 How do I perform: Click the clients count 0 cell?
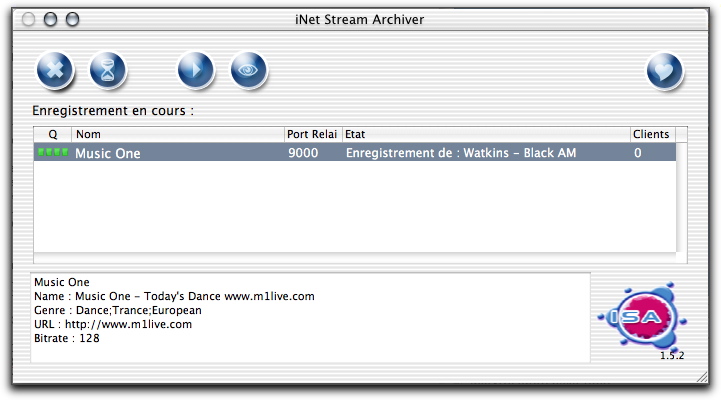click(x=638, y=153)
